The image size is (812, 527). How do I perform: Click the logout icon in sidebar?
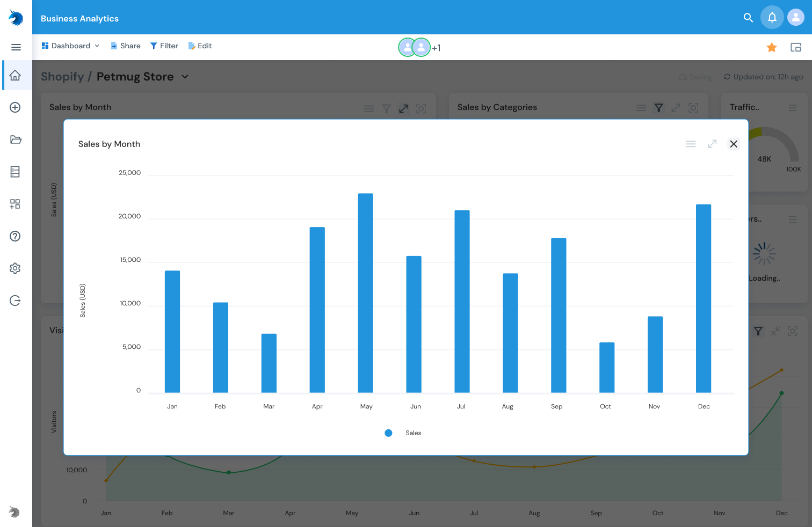pos(16,301)
